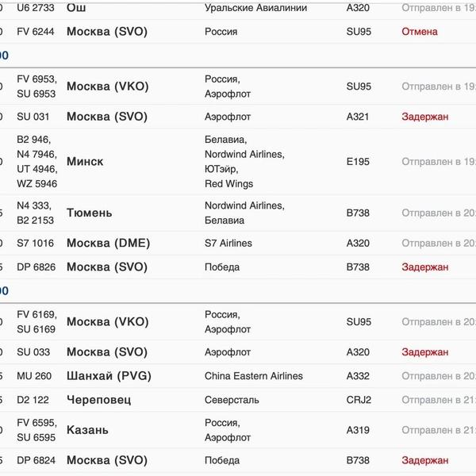Click the China Eastern Airlines name
This screenshot has width=476, height=476.
pyautogui.click(x=253, y=376)
